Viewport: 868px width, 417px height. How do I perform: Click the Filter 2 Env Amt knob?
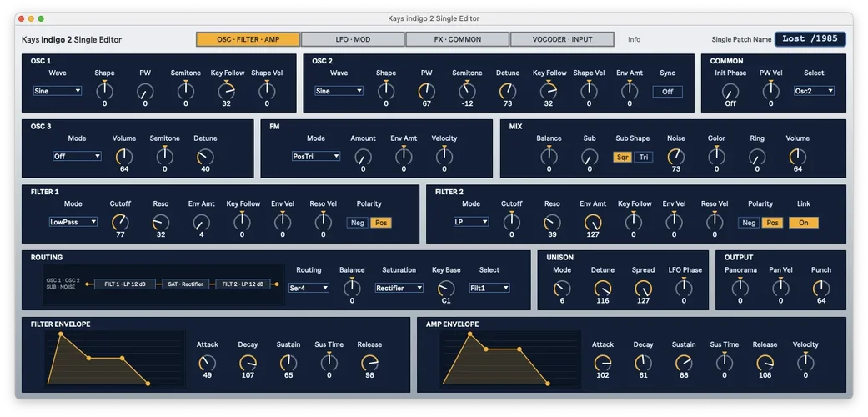(593, 222)
